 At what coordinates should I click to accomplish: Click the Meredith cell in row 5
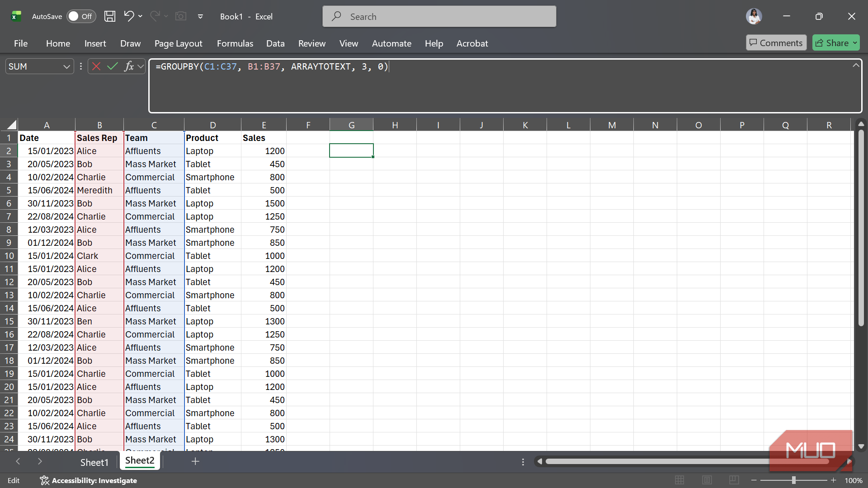[99, 190]
